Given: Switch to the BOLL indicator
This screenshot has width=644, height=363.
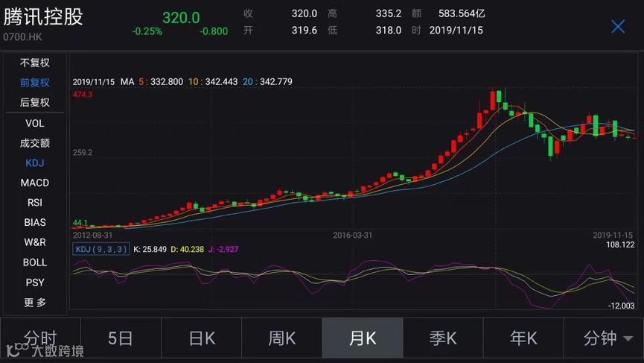Looking at the screenshot, I should click(35, 262).
